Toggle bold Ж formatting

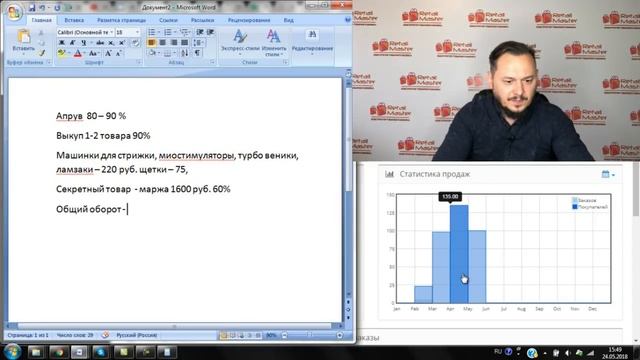62,43
